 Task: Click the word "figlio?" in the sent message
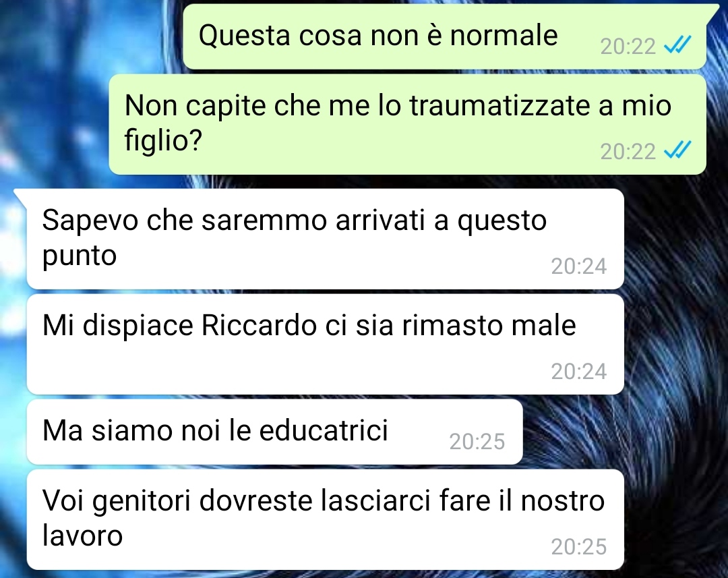pos(163,141)
